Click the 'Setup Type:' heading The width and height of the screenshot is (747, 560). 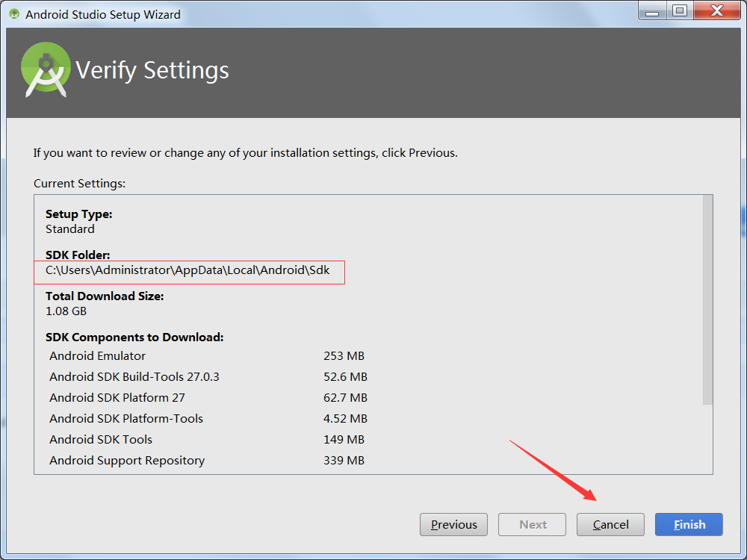pyautogui.click(x=78, y=214)
